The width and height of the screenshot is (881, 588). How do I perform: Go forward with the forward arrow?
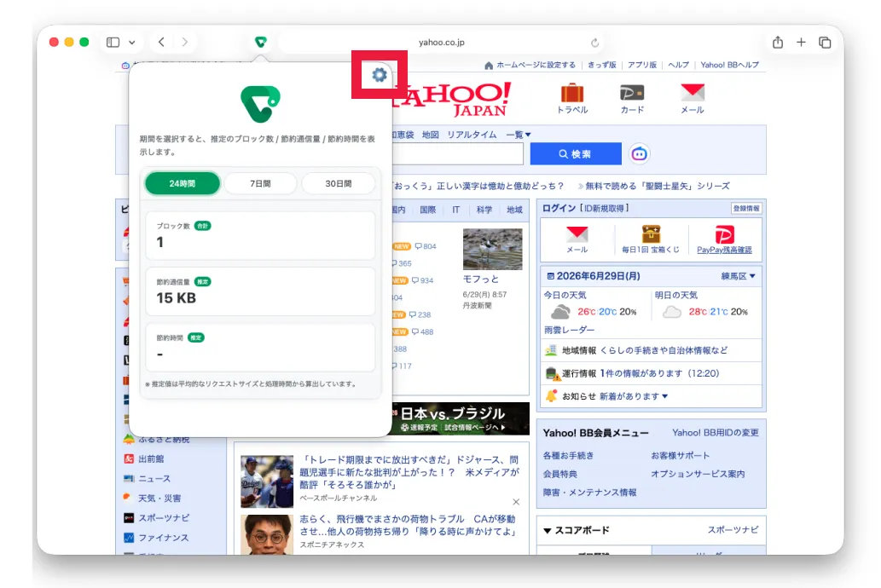pos(185,42)
